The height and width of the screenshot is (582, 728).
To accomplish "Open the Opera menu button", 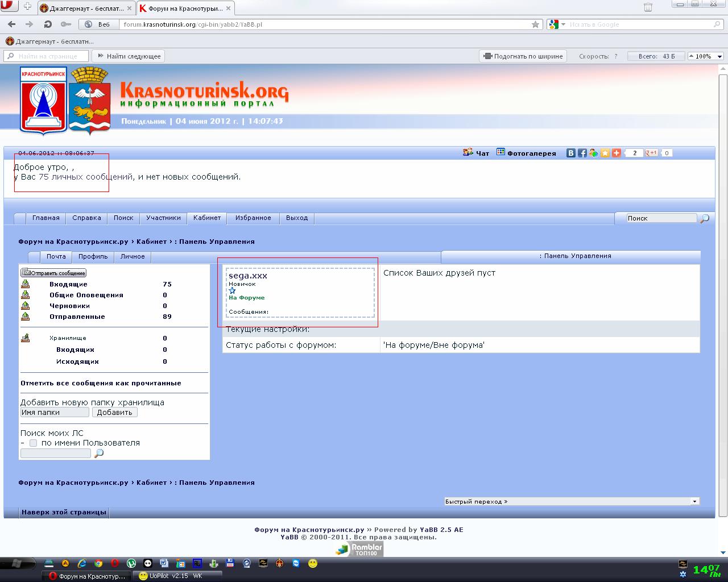I will coord(9,6).
